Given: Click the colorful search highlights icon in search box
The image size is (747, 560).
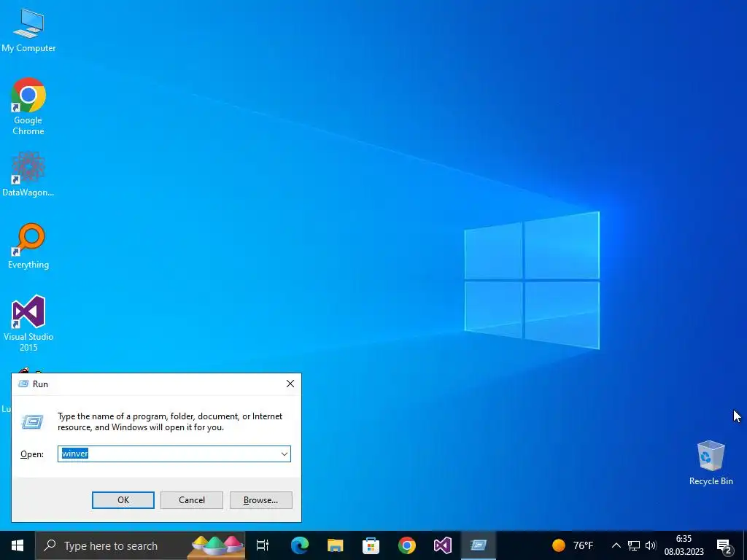Looking at the screenshot, I should click(x=215, y=545).
